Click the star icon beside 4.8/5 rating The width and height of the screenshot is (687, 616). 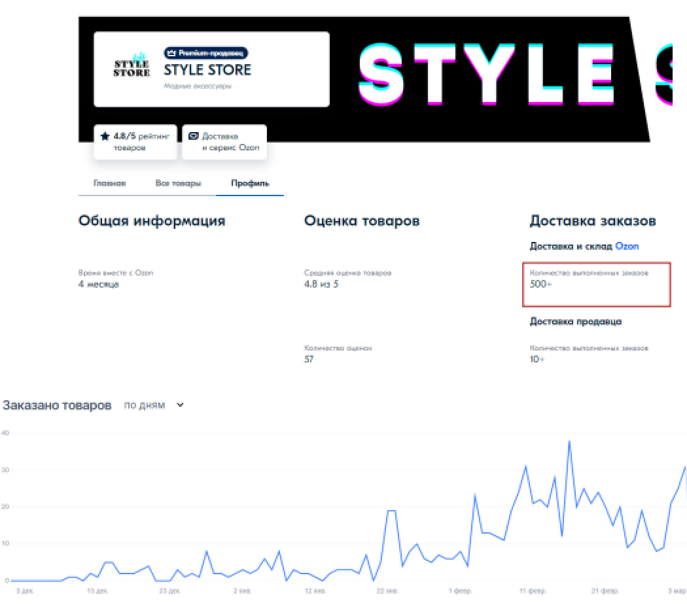[105, 136]
